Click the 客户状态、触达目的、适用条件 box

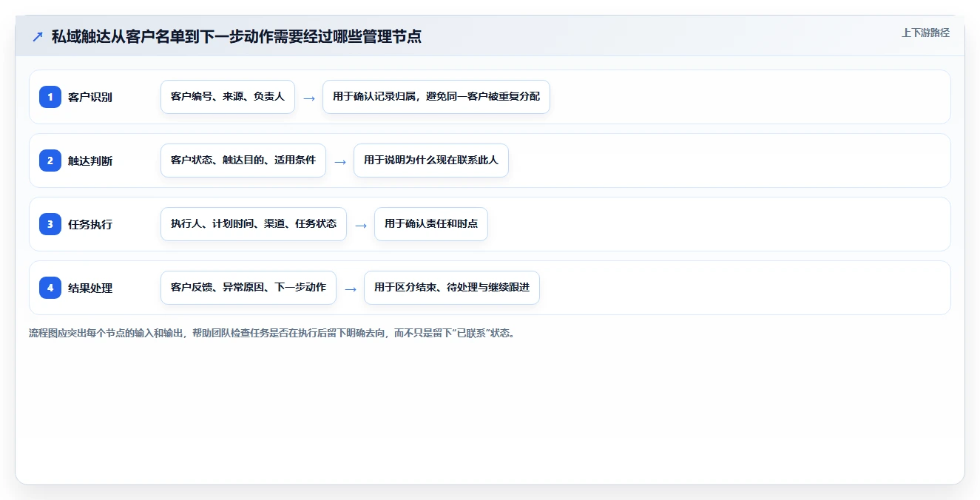243,161
